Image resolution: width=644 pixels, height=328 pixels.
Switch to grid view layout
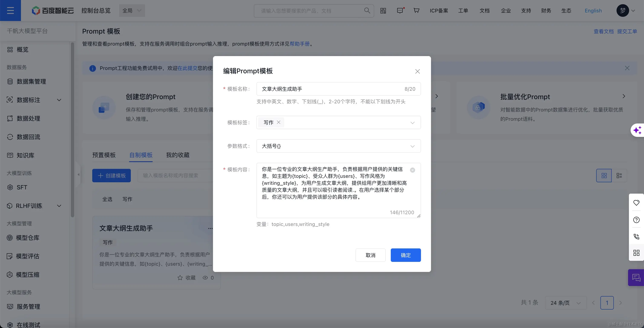point(604,176)
